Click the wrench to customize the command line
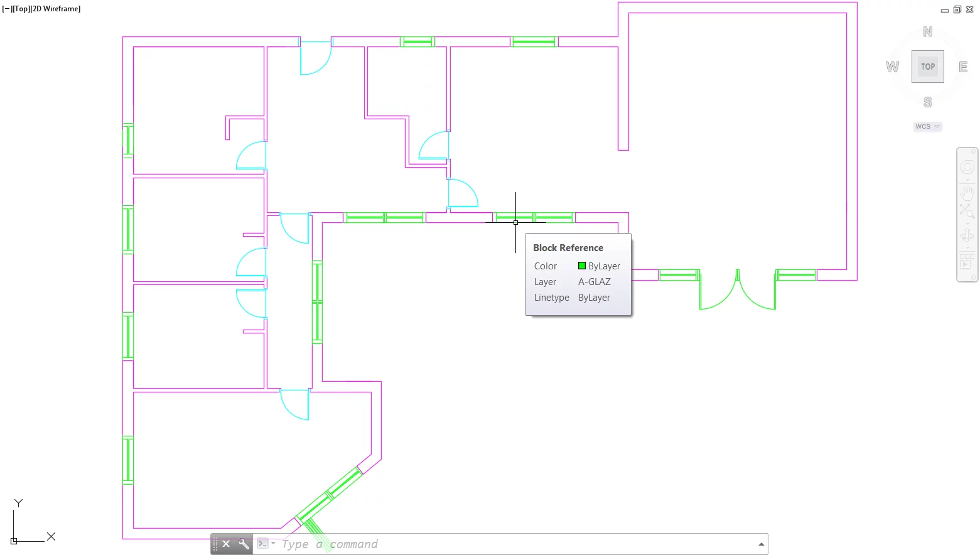 click(243, 544)
